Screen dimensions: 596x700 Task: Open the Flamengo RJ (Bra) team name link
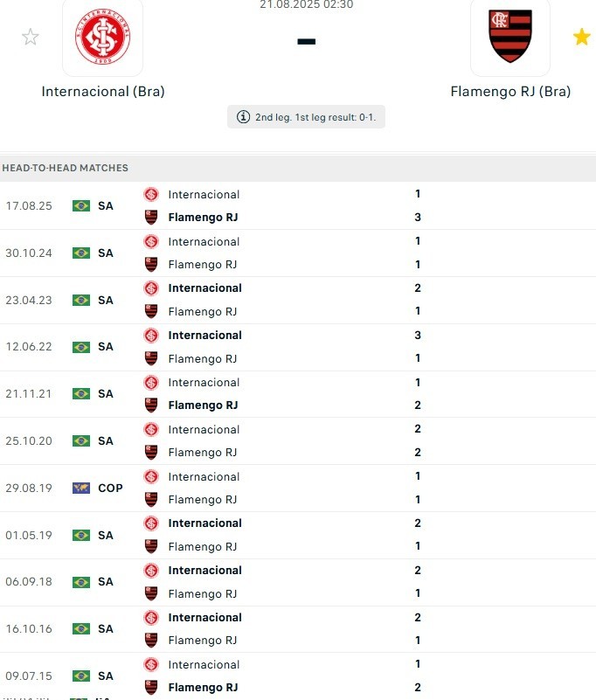tap(510, 91)
